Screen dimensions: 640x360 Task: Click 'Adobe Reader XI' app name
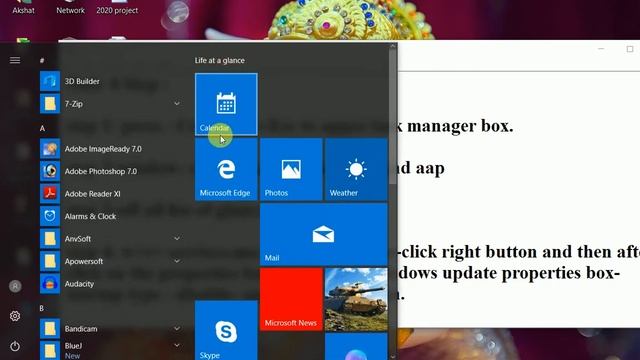tap(93, 194)
